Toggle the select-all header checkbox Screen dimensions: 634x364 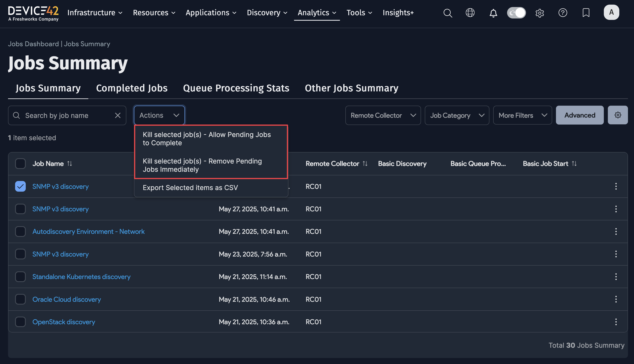click(x=20, y=164)
